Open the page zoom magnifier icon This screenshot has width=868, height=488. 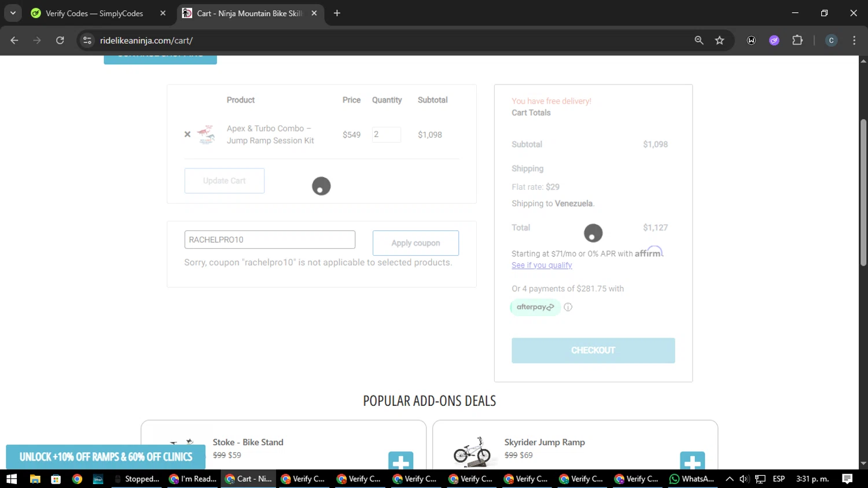click(x=699, y=41)
